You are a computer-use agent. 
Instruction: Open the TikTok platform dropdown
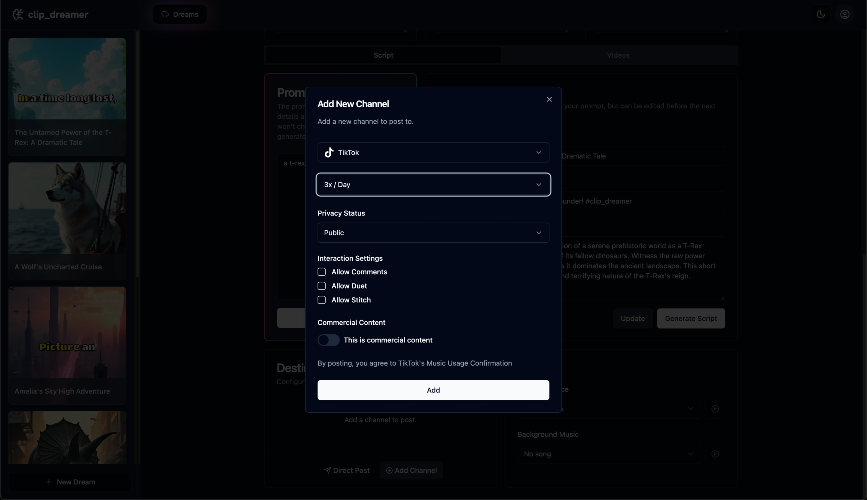tap(433, 153)
